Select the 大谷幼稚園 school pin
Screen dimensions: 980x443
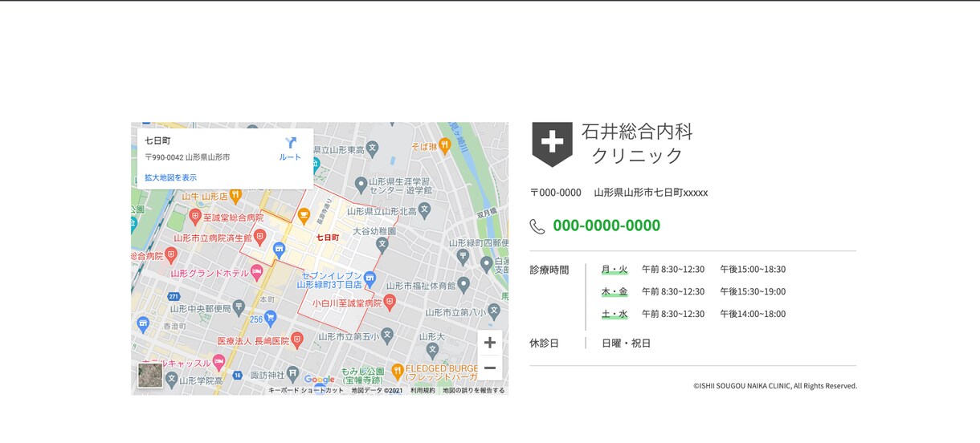[383, 243]
